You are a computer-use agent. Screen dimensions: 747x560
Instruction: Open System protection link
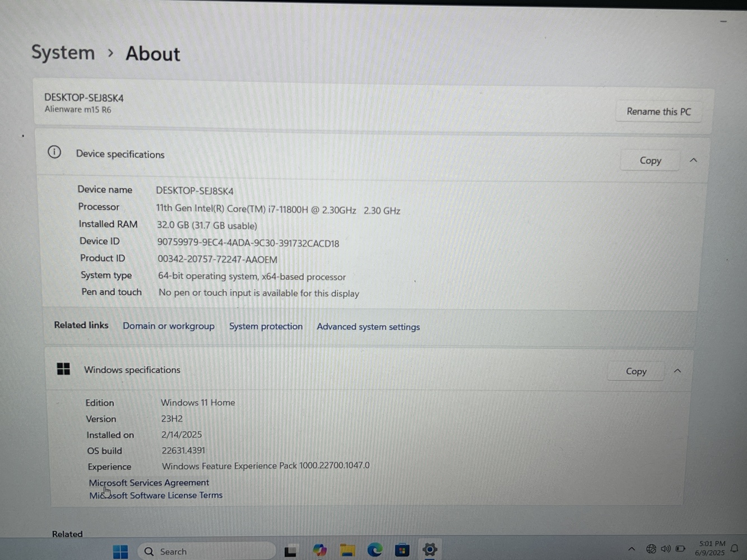coord(266,326)
